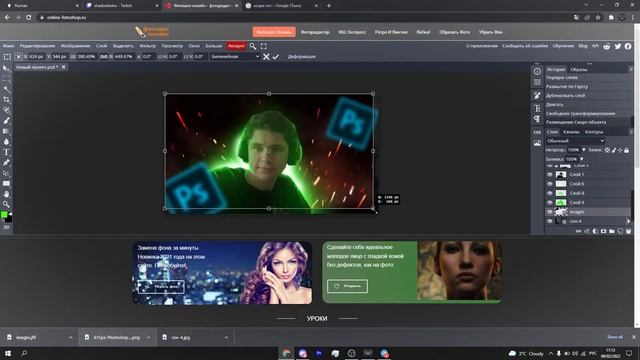
Task: Select the Hand tool
Action: click(x=6, y=194)
